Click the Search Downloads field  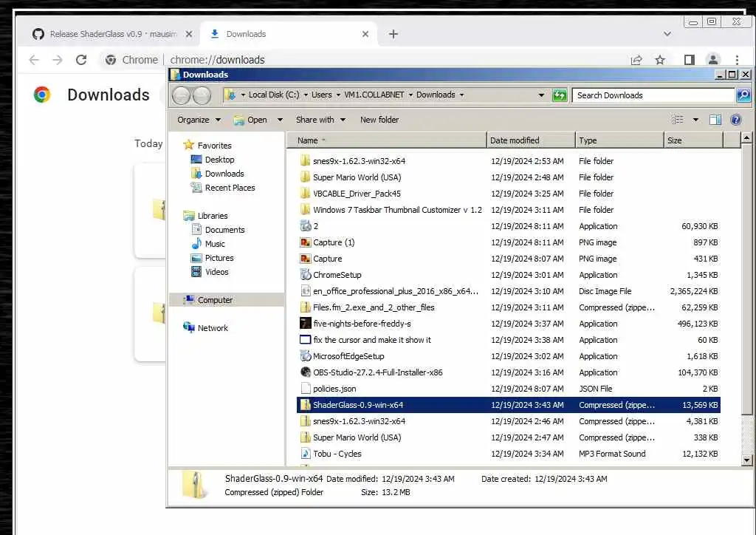653,95
